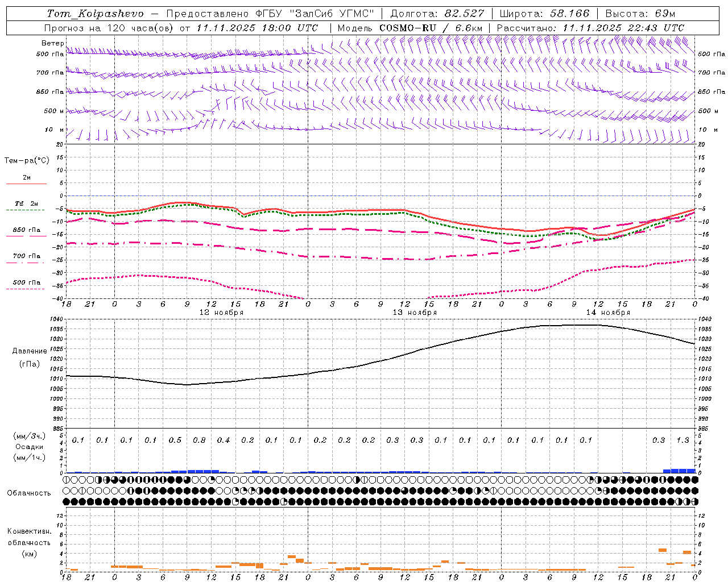Click 'Предоставлено ФГБУ "ЗапСиб УГМС"' provider text

[x=271, y=14]
